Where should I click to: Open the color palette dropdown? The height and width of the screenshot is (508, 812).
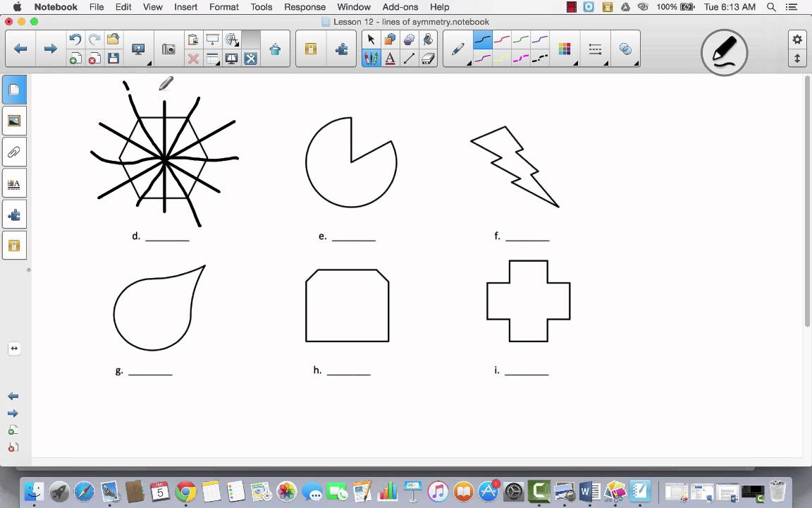point(565,49)
